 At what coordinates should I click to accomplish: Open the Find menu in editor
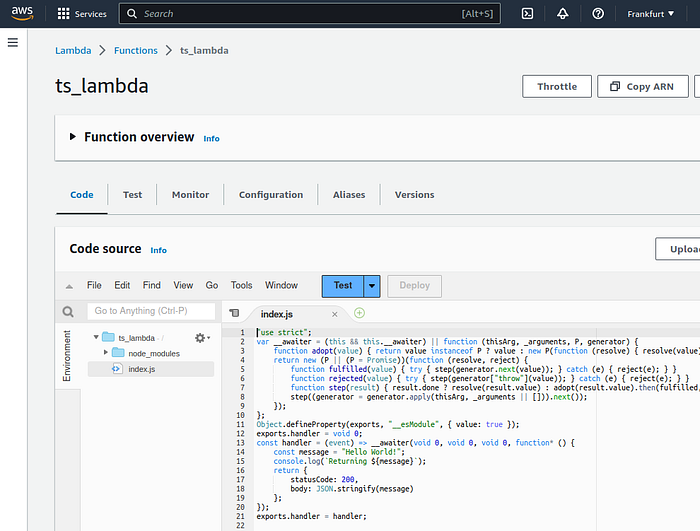point(151,285)
